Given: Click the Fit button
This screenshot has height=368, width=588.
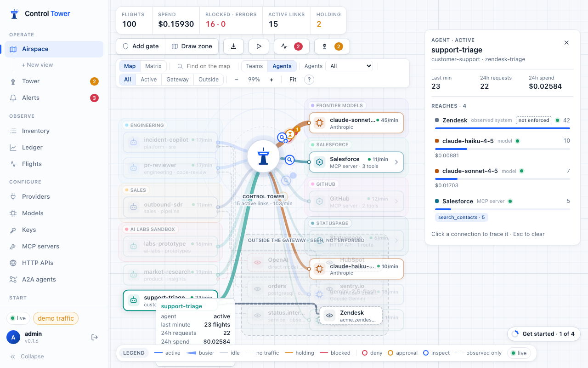Looking at the screenshot, I should pos(293,80).
